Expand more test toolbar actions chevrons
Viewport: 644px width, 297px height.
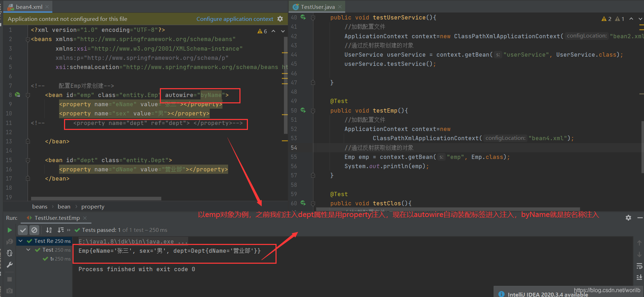pos(69,230)
